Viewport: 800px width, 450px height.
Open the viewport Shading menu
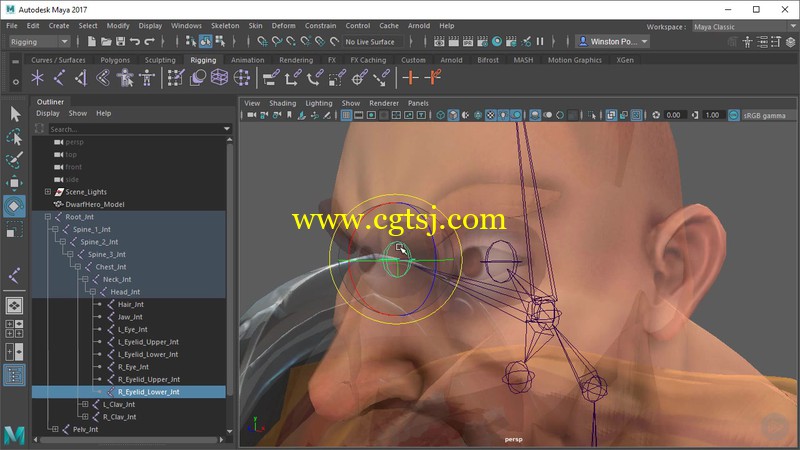coord(282,103)
